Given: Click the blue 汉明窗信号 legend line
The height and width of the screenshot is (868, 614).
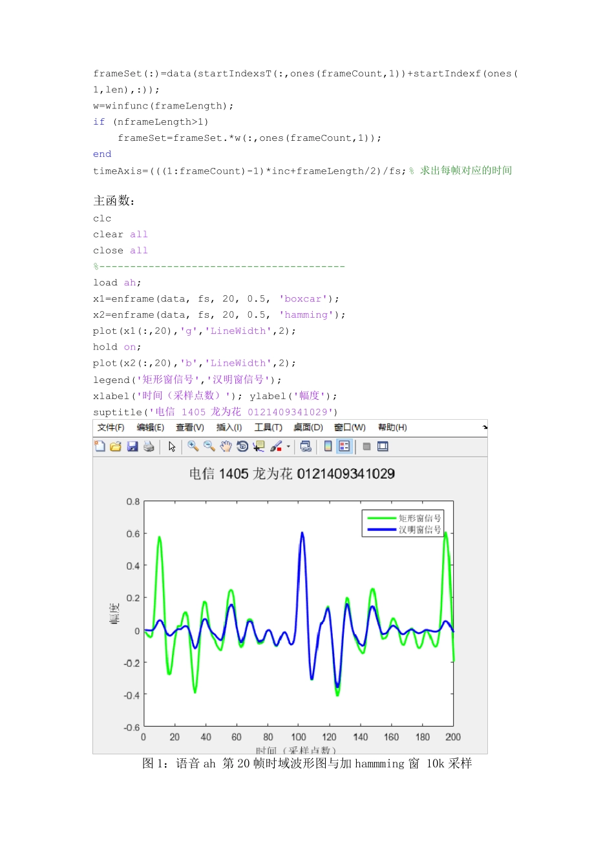Looking at the screenshot, I should coord(381,530).
